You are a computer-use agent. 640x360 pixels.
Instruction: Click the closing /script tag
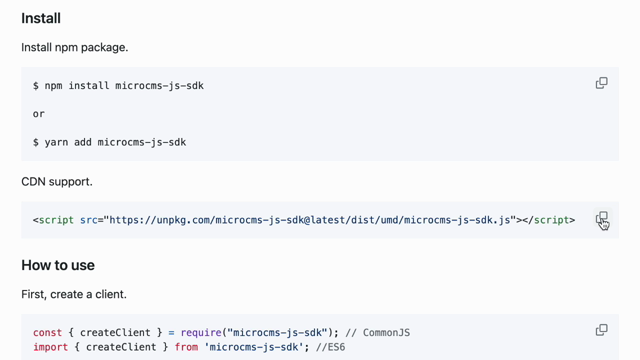click(x=549, y=220)
